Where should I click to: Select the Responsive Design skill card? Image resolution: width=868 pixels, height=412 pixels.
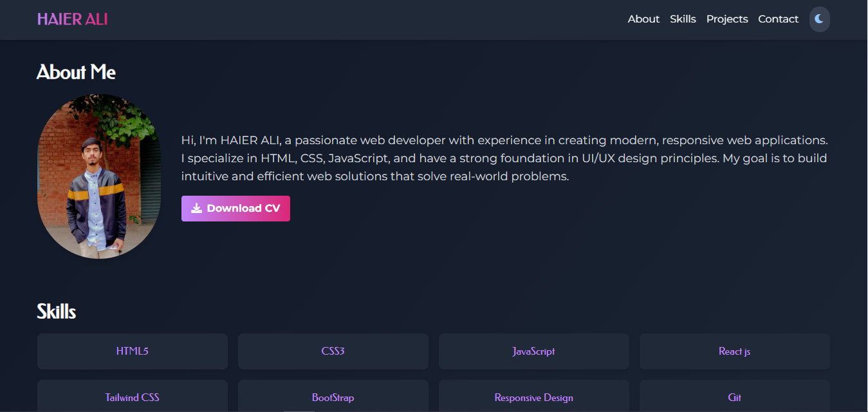coord(533,397)
